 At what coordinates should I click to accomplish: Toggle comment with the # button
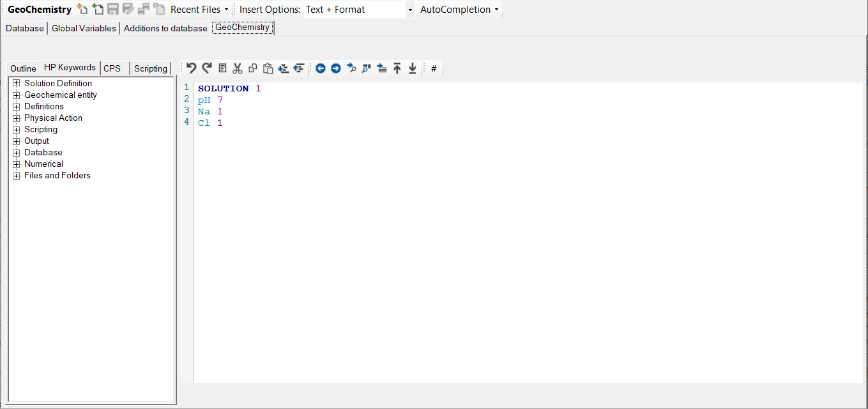(x=434, y=68)
